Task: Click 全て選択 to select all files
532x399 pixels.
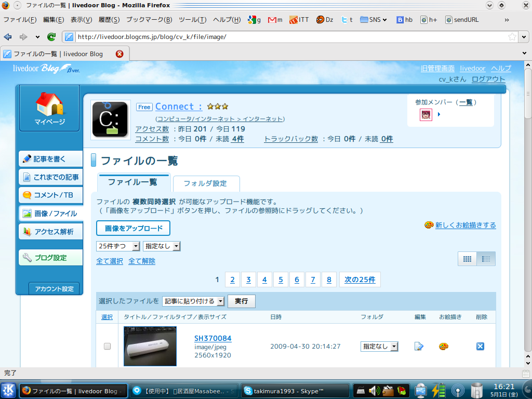Action: point(110,261)
